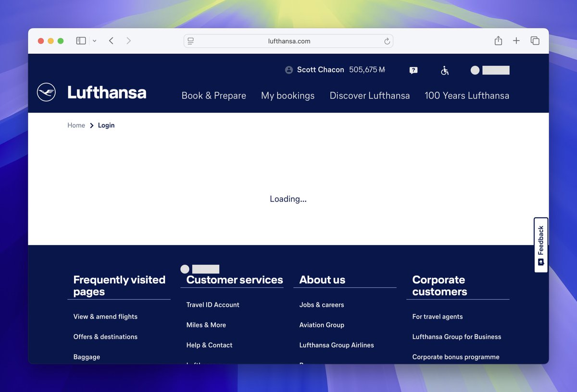Click the page reader icon in address bar

(x=190, y=41)
